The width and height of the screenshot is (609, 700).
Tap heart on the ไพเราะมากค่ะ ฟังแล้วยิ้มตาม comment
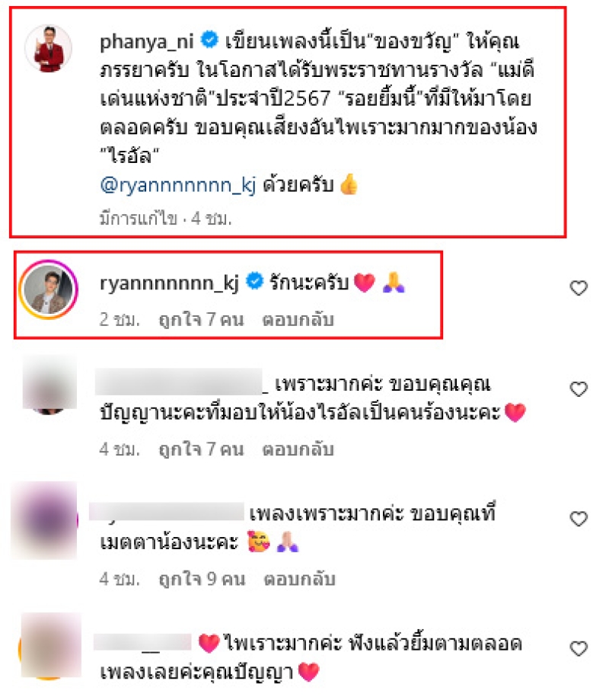click(x=579, y=648)
